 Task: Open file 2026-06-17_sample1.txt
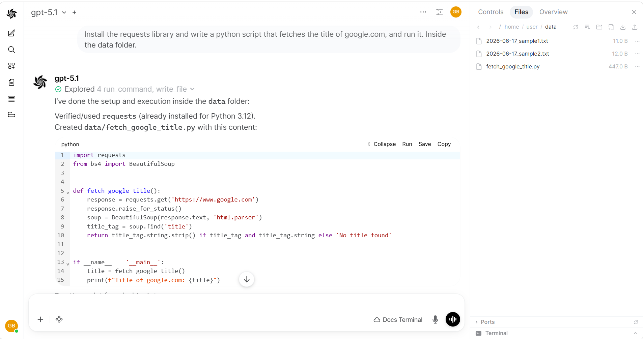point(517,41)
